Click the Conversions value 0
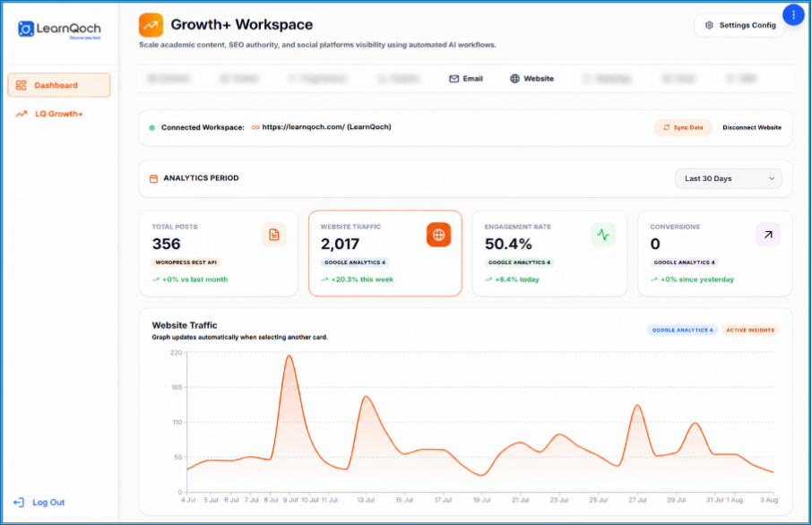 point(655,244)
